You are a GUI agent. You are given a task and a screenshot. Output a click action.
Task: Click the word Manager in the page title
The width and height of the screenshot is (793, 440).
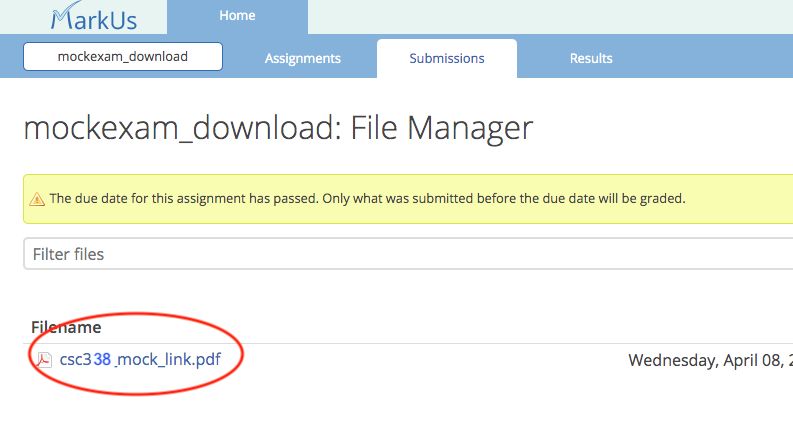470,127
